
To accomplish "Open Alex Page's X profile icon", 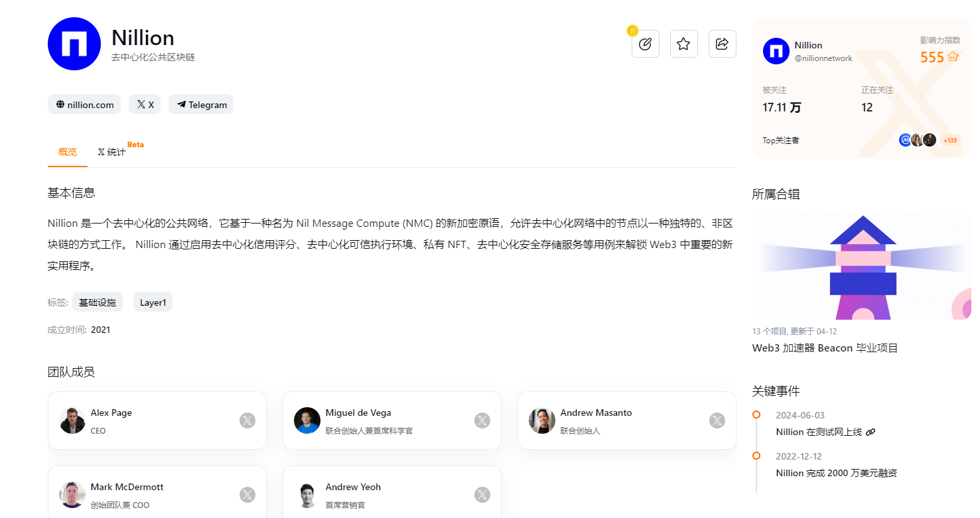I will coord(247,421).
